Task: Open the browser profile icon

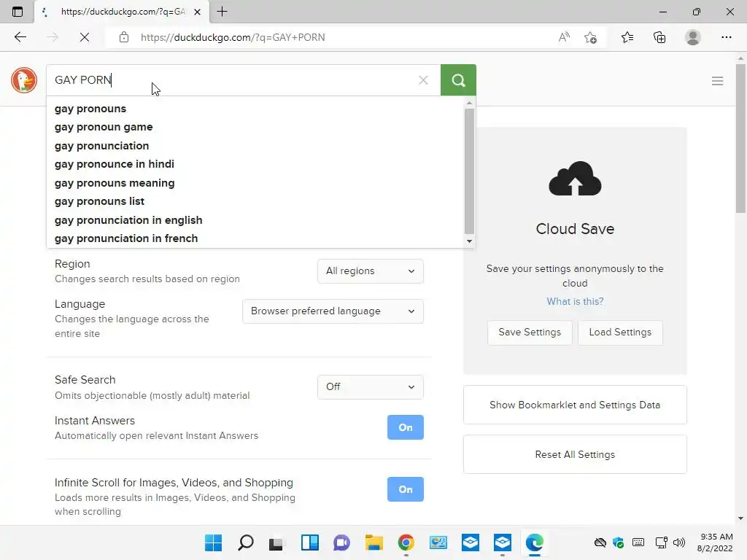Action: click(x=693, y=37)
